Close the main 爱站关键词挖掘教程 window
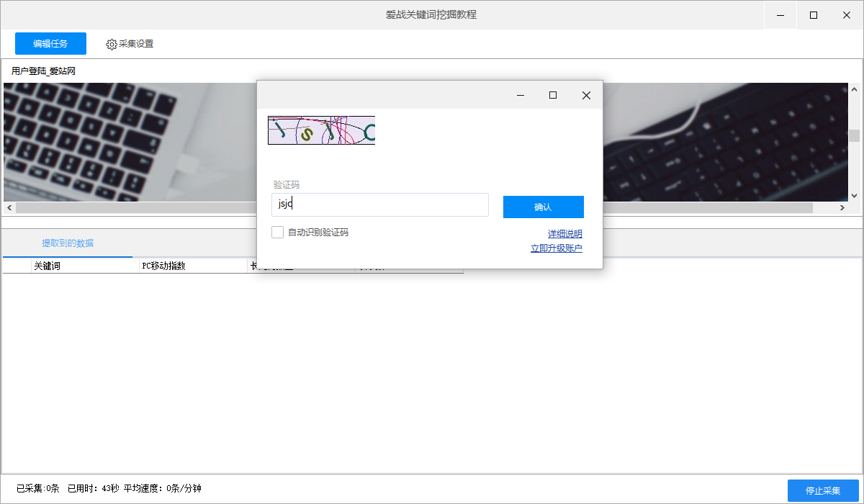The height and width of the screenshot is (504, 864). pos(847,14)
